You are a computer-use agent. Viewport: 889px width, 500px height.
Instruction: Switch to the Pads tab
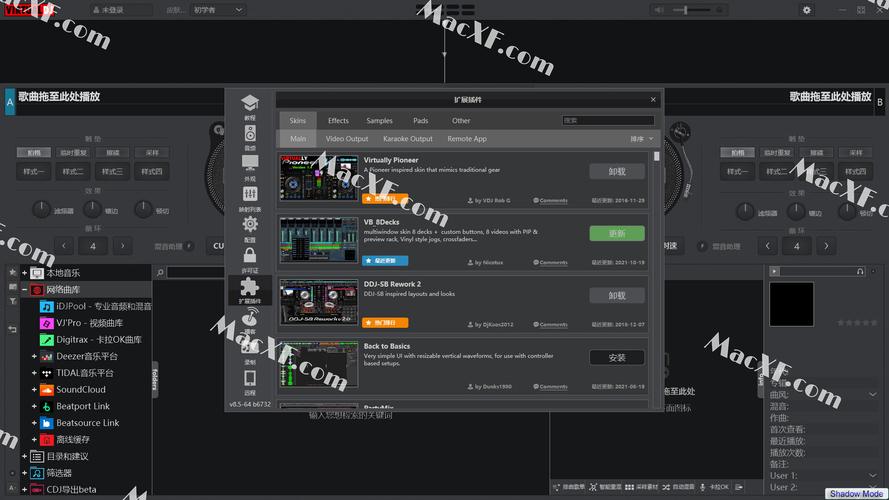click(x=421, y=121)
